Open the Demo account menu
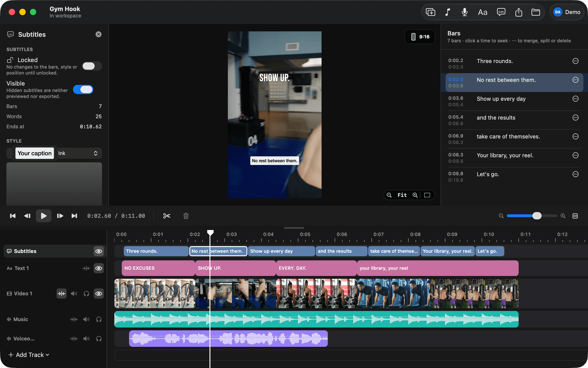588x368 pixels. click(567, 12)
